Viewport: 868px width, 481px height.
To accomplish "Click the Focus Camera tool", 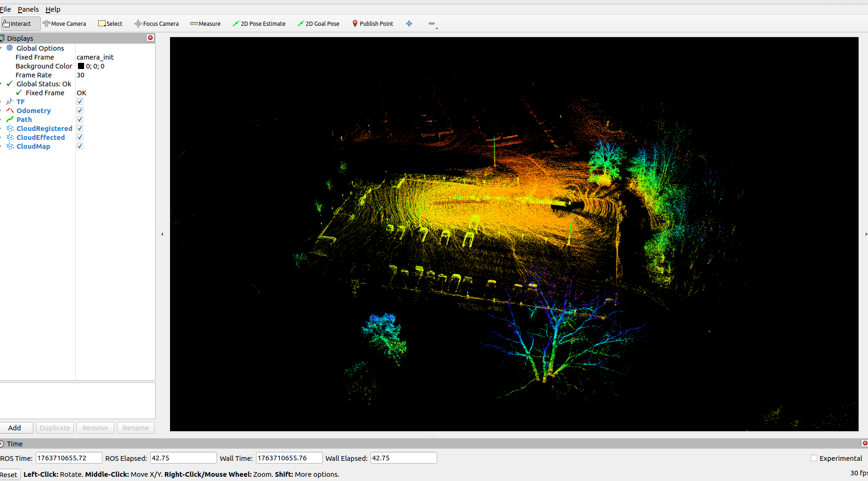I will (x=156, y=23).
